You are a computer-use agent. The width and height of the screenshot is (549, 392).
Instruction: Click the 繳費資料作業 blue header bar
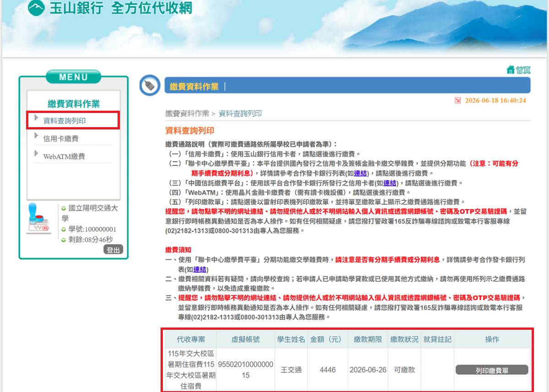347,86
